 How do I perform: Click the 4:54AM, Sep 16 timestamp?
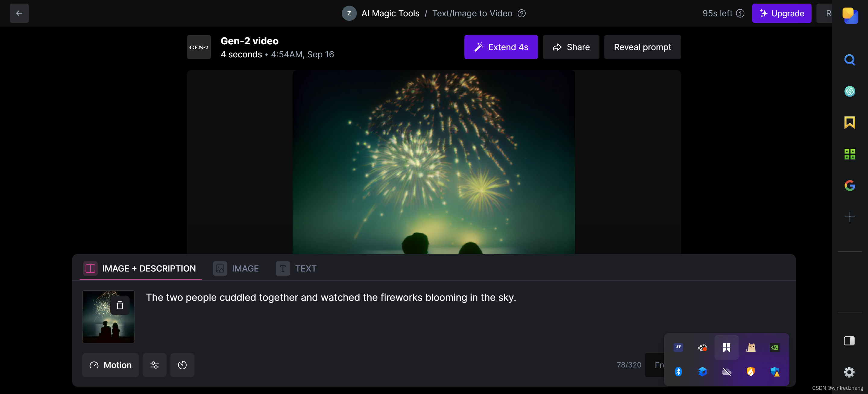pyautogui.click(x=303, y=54)
